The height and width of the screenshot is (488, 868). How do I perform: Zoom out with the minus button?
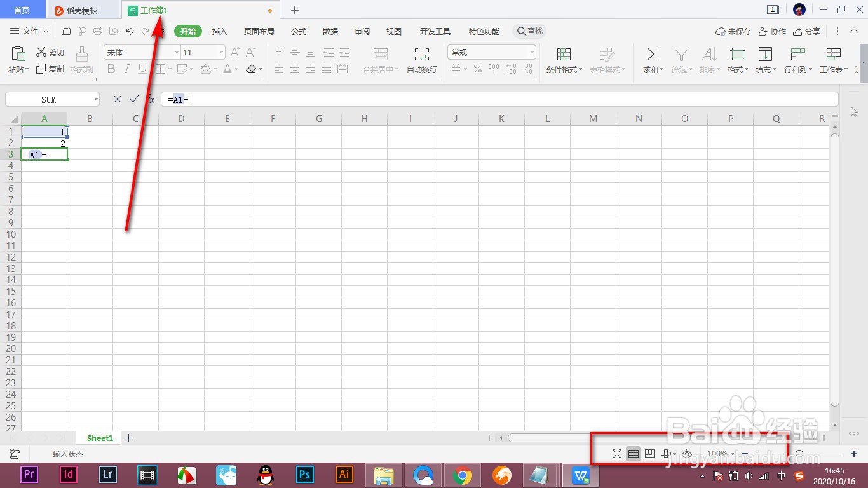745,454
